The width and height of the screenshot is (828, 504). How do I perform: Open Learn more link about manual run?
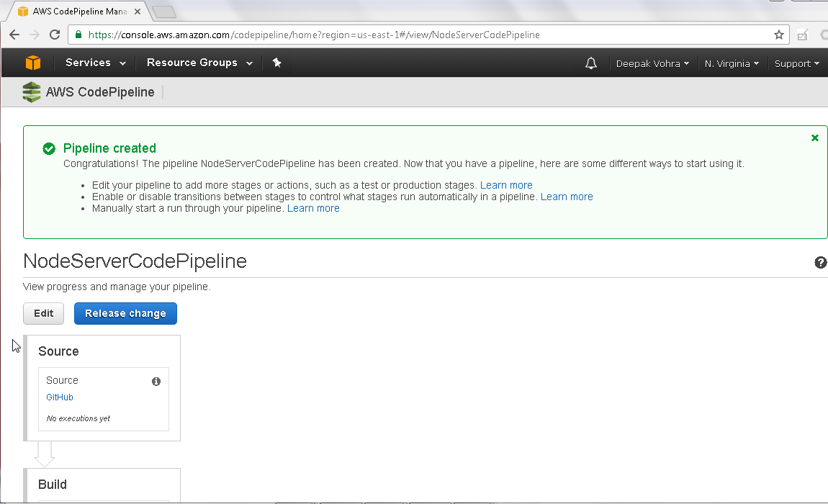pyautogui.click(x=313, y=209)
